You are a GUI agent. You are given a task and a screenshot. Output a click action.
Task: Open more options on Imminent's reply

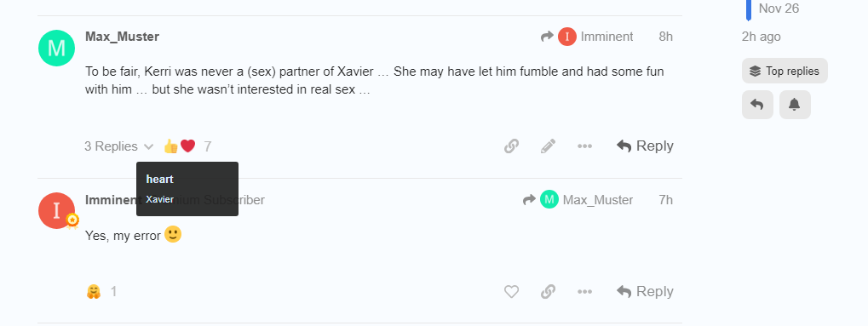584,292
